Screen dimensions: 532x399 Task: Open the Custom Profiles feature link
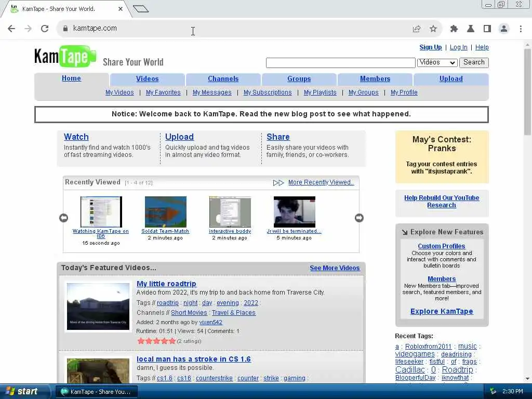pos(442,246)
